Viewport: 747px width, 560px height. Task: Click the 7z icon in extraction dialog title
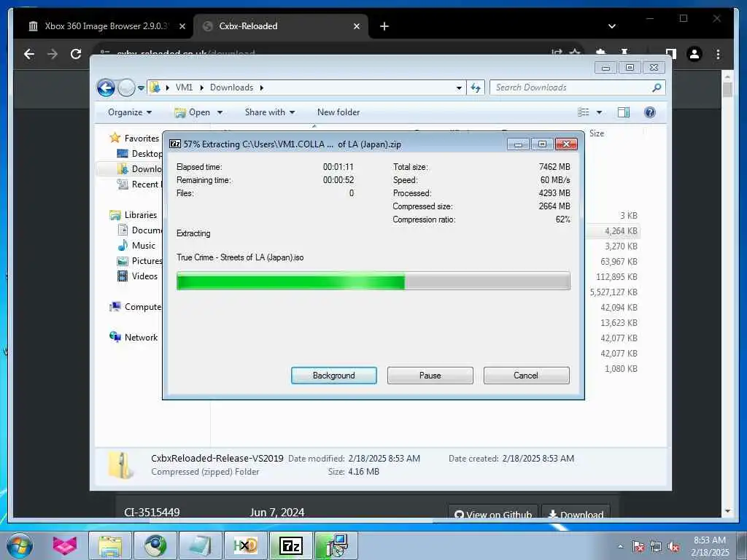(175, 144)
